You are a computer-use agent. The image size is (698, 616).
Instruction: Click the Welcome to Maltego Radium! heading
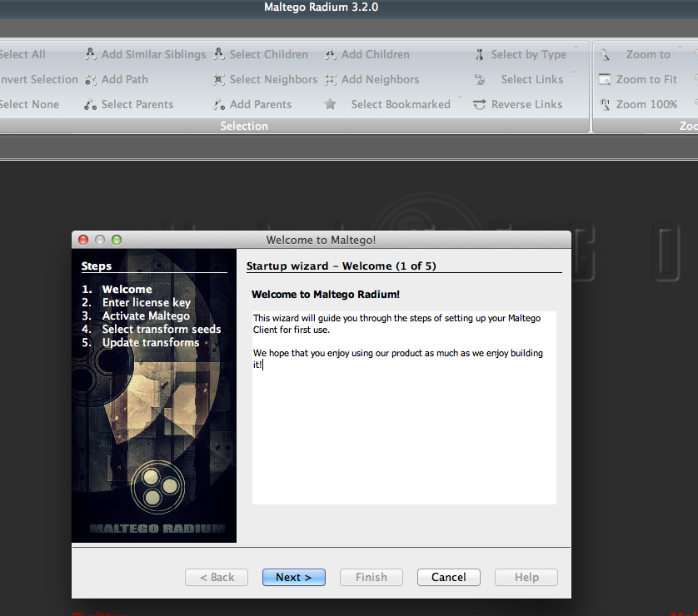point(326,295)
